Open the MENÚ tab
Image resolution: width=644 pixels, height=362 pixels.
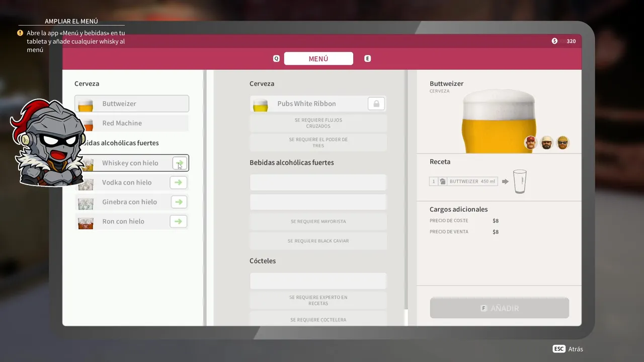coord(318,59)
